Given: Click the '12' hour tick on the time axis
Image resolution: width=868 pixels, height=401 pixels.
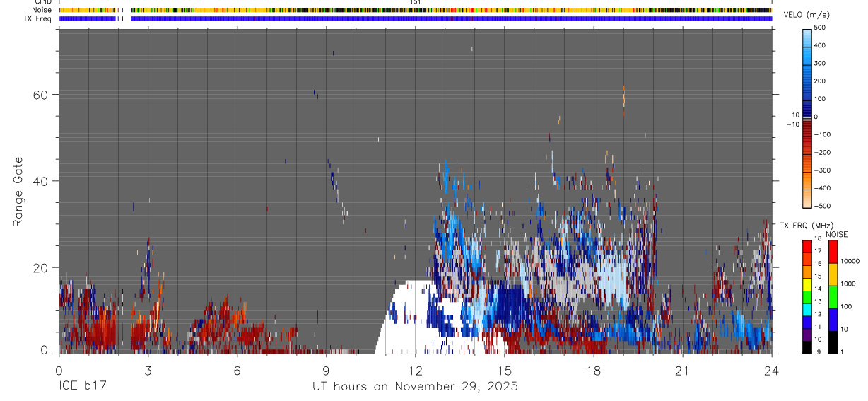Looking at the screenshot, I should 415,370.
